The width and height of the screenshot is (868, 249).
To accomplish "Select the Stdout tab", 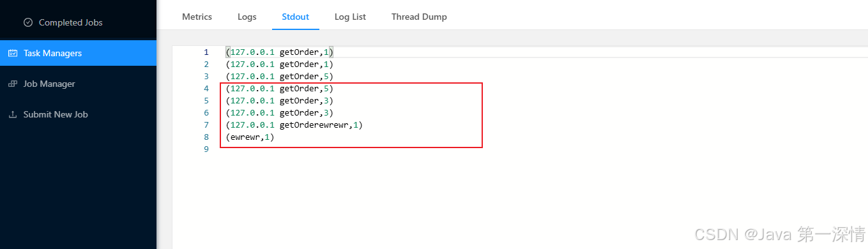I will pyautogui.click(x=296, y=17).
